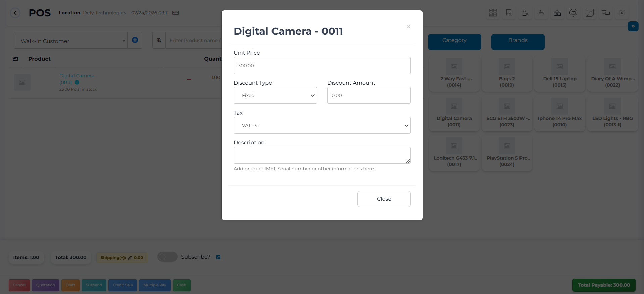The width and height of the screenshot is (644, 294).
Task: Click the cash register details icon
Action: pyautogui.click(x=541, y=13)
